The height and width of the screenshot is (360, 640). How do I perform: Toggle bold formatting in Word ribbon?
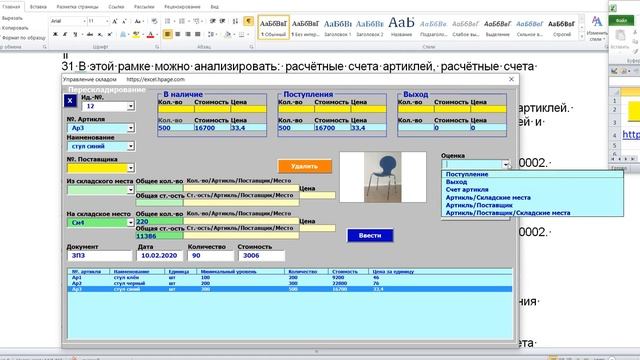pyautogui.click(x=55, y=35)
